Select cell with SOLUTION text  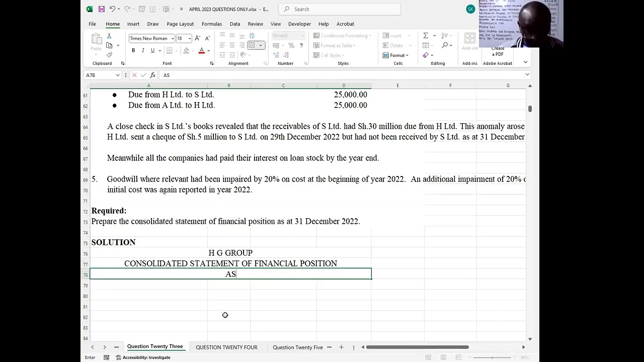tap(149, 242)
